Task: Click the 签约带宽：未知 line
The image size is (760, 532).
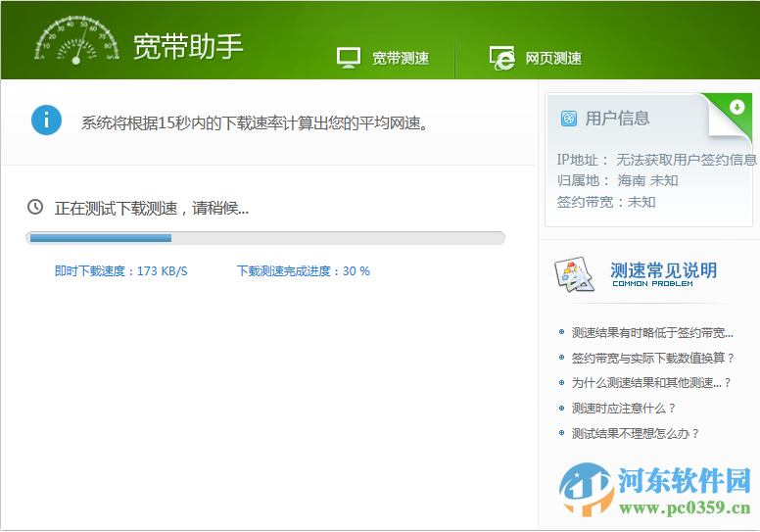Action: pos(606,202)
